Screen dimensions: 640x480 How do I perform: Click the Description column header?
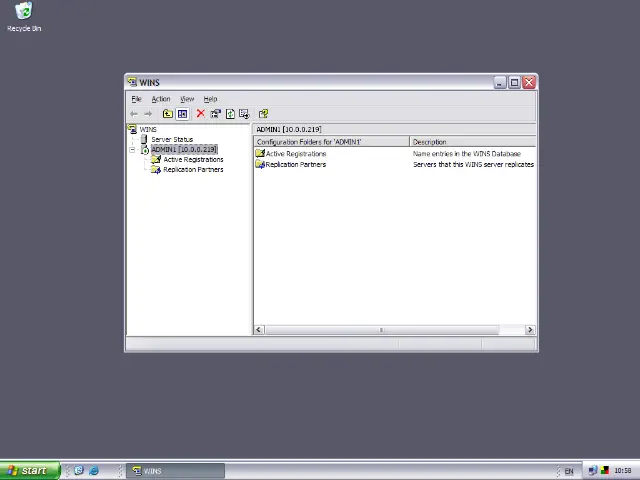pos(472,142)
